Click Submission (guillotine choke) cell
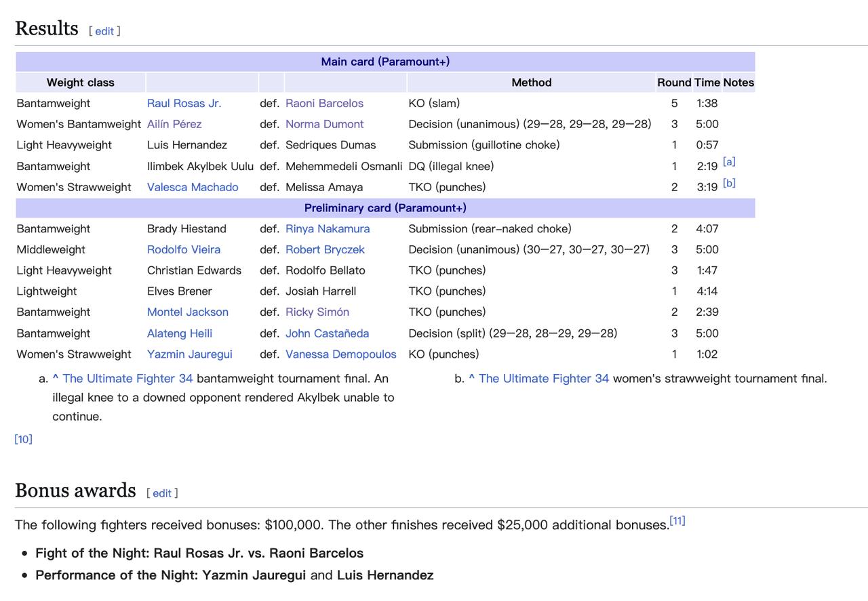868x601 pixels. coord(532,145)
